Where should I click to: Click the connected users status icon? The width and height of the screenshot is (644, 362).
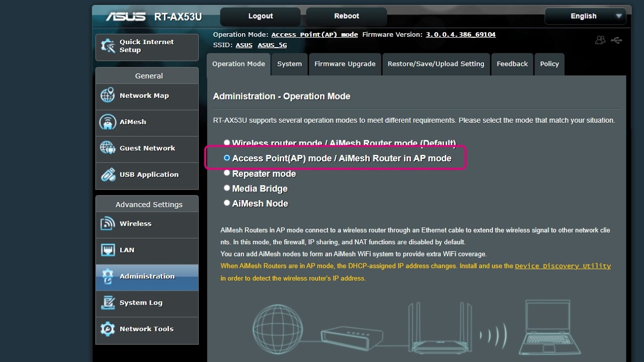[600, 40]
